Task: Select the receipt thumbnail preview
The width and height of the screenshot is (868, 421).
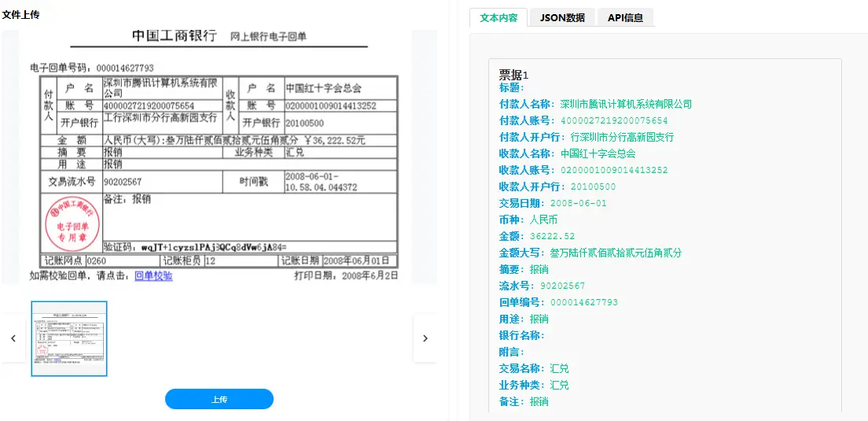Action: coord(69,338)
